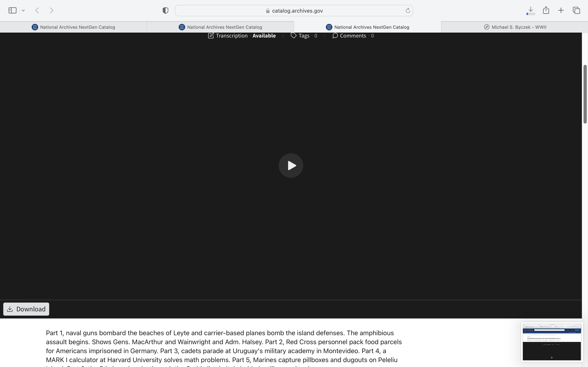This screenshot has width=588, height=367.
Task: Open the Tags section
Action: (304, 36)
